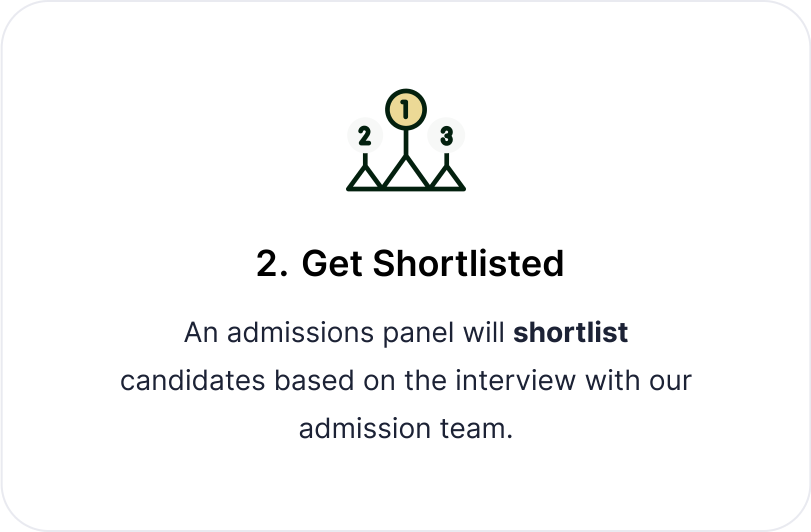Click the step number "2." in heading
The image size is (811, 532).
coord(272,264)
